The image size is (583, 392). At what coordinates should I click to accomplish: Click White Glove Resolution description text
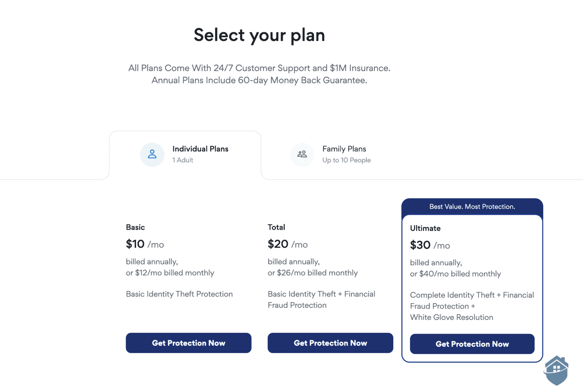(451, 317)
